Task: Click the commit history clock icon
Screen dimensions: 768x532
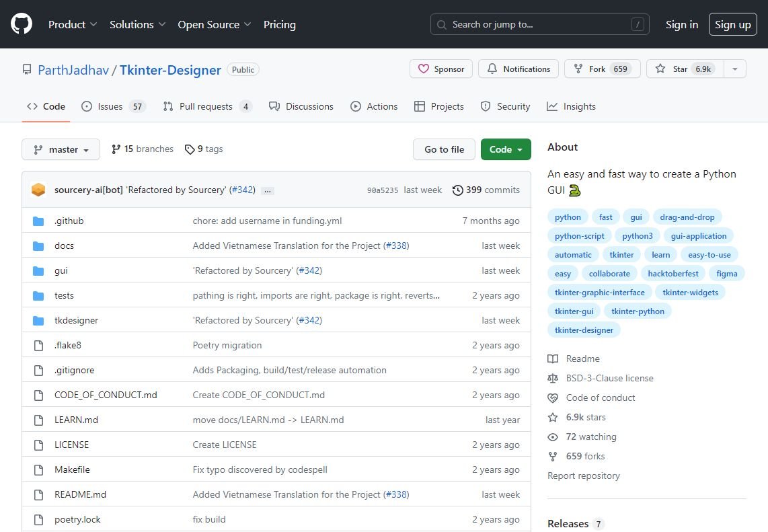Action: click(x=457, y=190)
